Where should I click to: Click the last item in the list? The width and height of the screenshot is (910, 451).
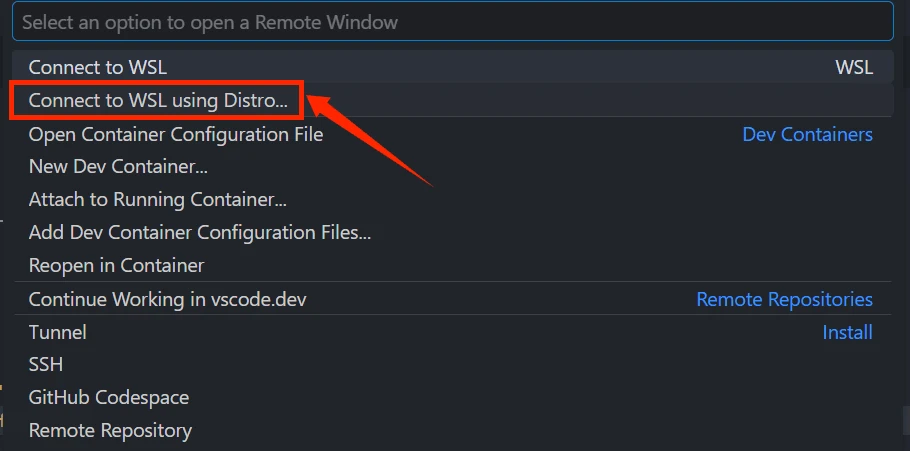tap(110, 431)
